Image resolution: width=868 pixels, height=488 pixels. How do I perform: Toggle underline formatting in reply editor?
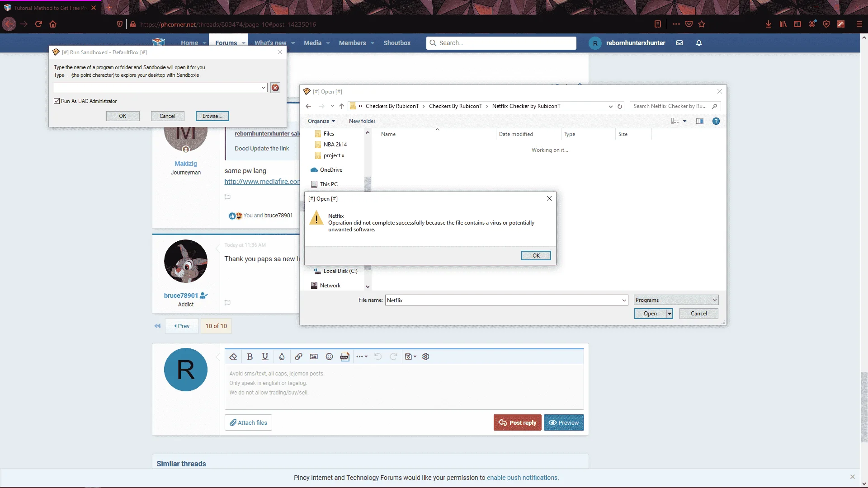click(x=265, y=357)
